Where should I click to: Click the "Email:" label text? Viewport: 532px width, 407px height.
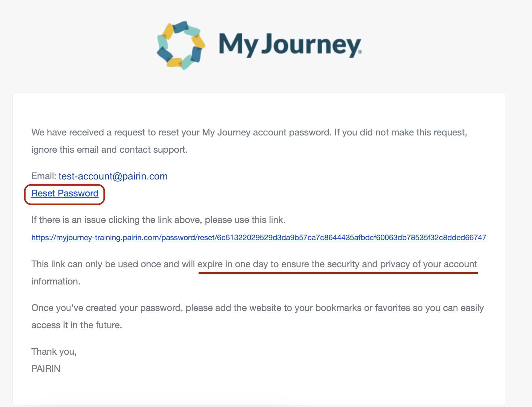44,176
